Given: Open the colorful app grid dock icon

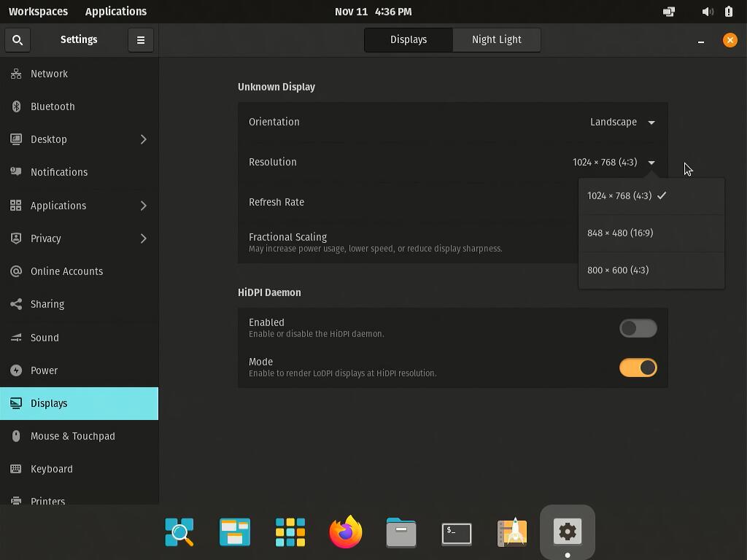Looking at the screenshot, I should [290, 532].
